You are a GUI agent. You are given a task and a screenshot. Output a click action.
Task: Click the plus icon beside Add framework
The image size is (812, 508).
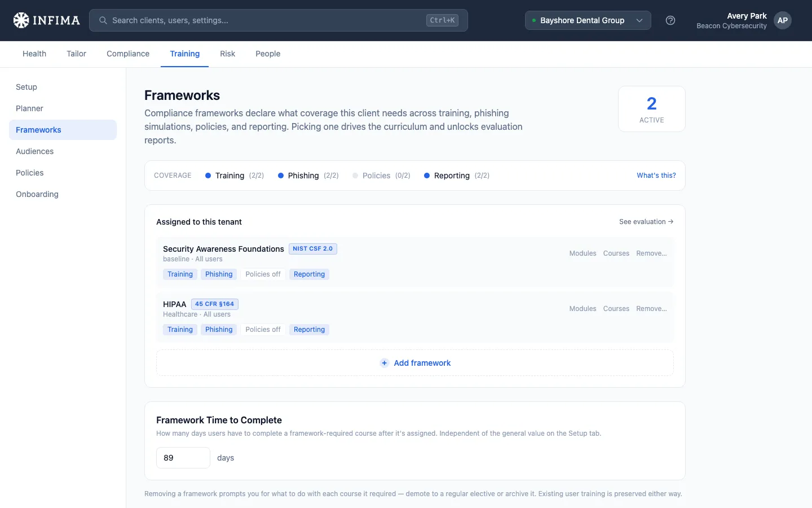point(384,363)
